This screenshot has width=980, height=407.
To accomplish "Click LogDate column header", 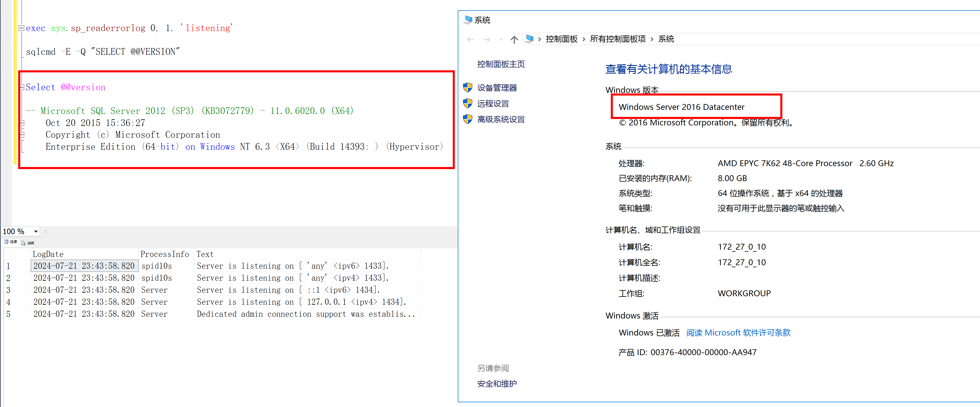I will pos(84,254).
